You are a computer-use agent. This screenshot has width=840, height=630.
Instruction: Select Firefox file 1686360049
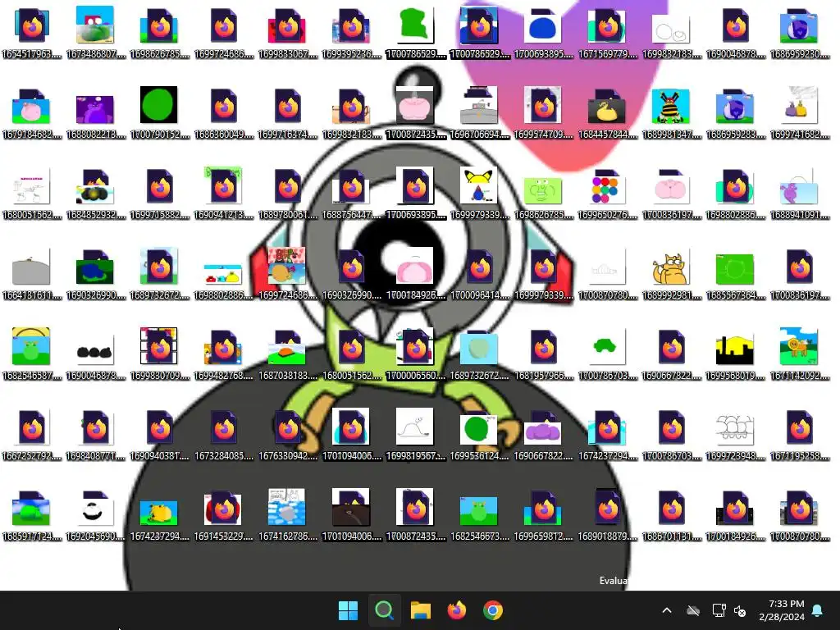pyautogui.click(x=223, y=113)
